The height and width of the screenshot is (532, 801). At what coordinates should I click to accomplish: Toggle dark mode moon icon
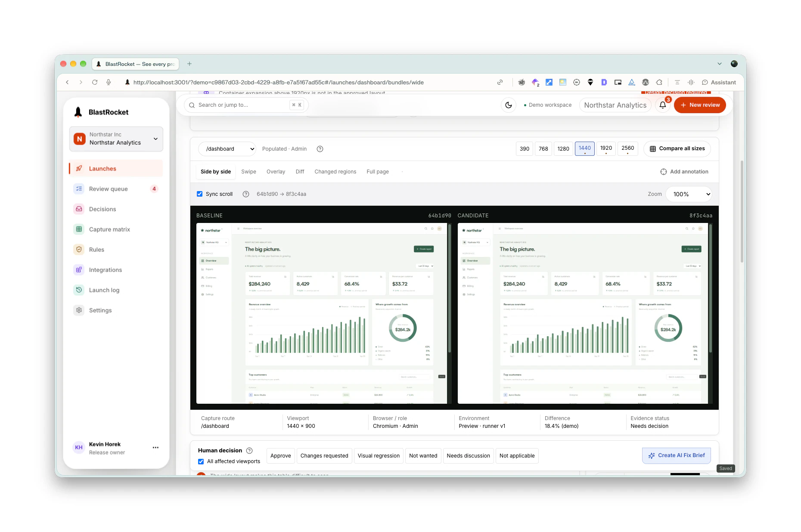[509, 105]
